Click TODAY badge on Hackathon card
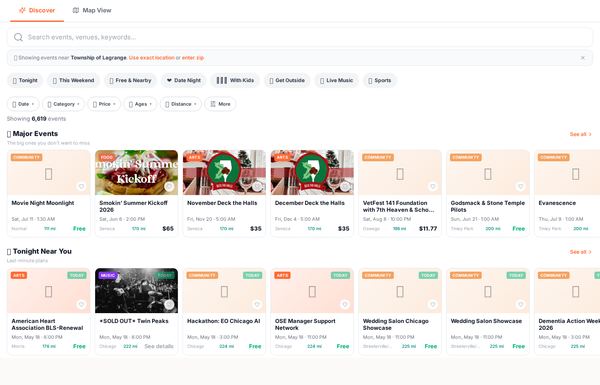Screen dimensions: 600x385 tap(252, 275)
